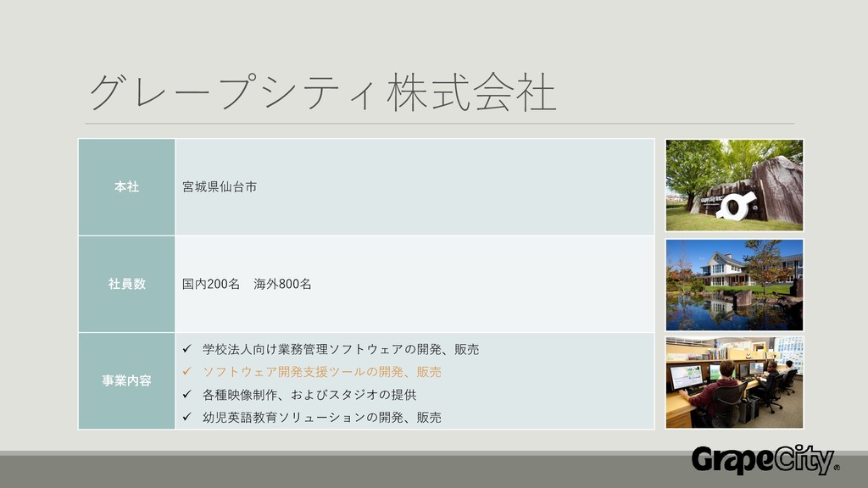Select the 宮城県仙台市 text
The width and height of the screenshot is (868, 488).
(220, 187)
